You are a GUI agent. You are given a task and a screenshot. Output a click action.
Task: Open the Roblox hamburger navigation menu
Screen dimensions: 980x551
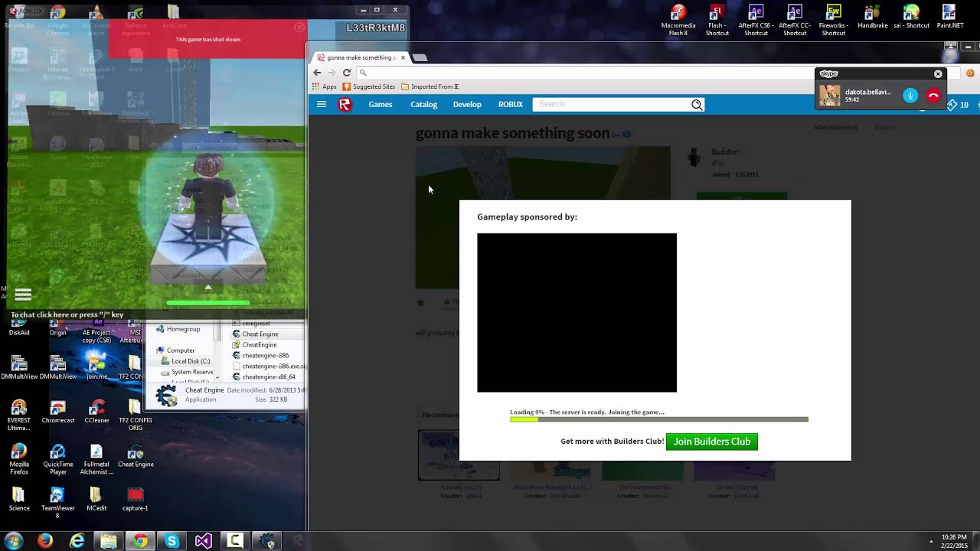coord(322,105)
